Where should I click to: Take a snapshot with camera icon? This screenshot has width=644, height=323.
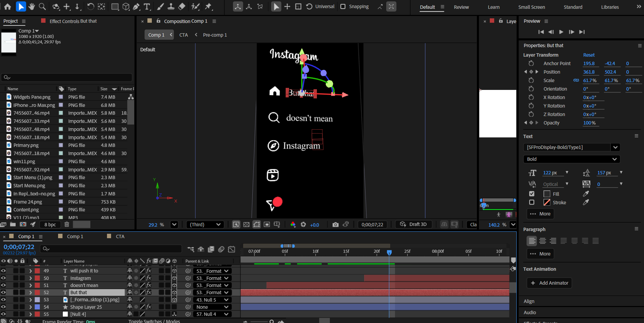(335, 225)
